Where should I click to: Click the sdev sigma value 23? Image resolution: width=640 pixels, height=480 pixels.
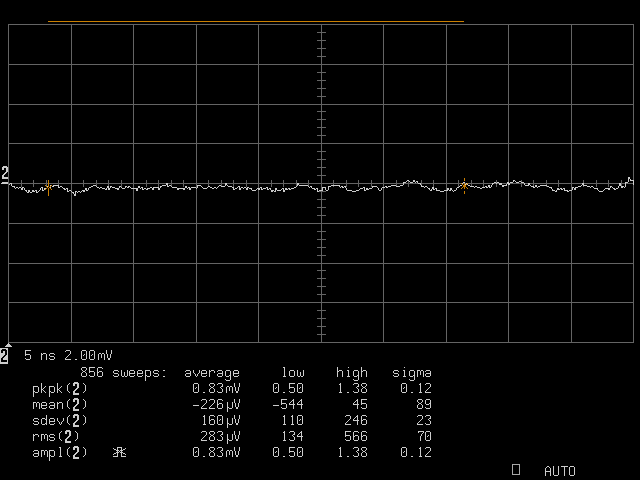pyautogui.click(x=424, y=420)
